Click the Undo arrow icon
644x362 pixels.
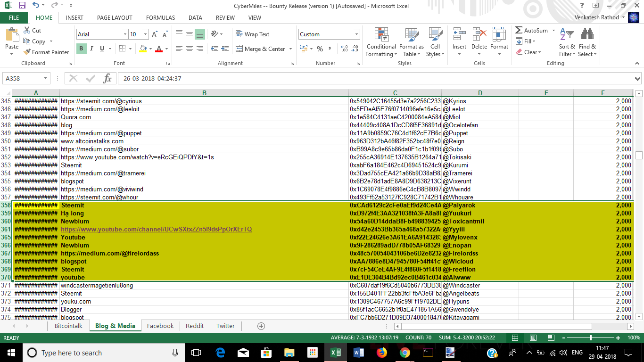(x=36, y=6)
